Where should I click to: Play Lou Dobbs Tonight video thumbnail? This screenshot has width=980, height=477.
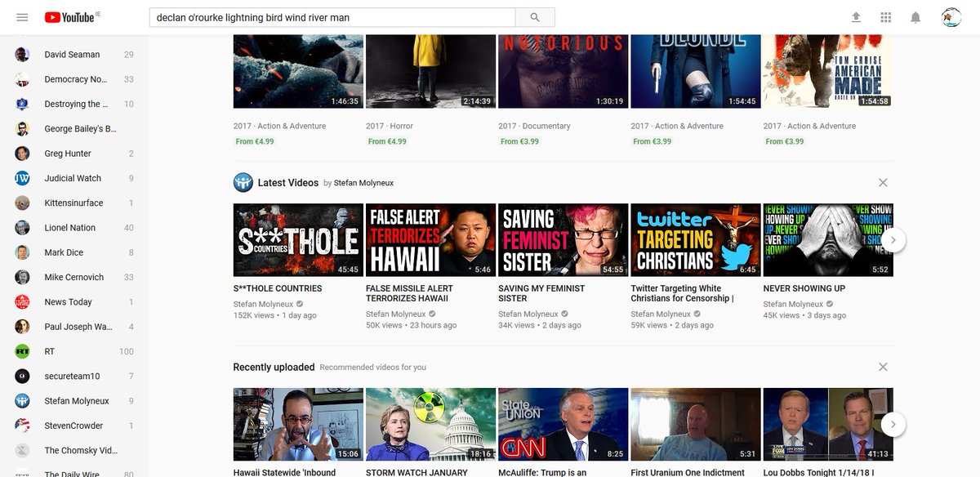pyautogui.click(x=828, y=424)
